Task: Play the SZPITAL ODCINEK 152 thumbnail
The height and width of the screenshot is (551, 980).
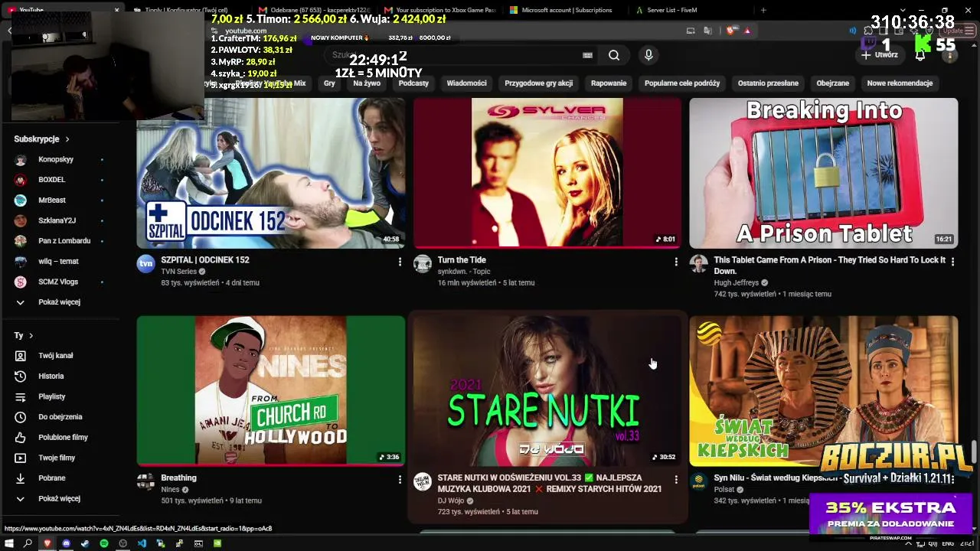Action: click(x=271, y=173)
